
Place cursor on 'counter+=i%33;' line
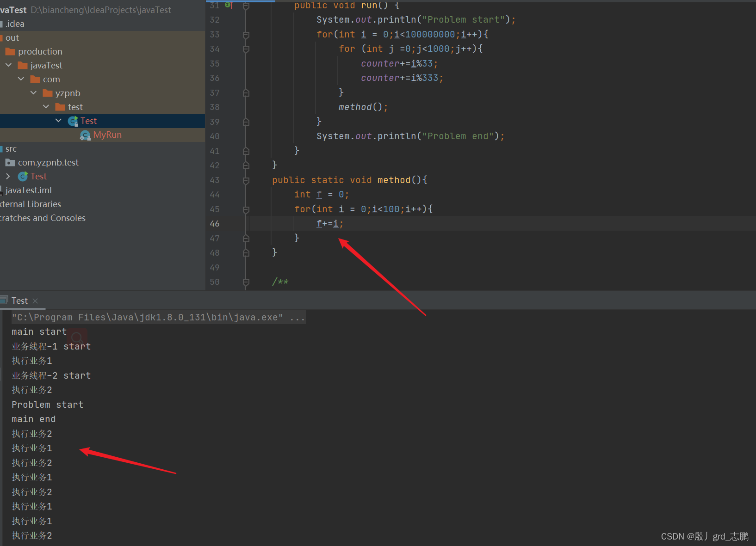coord(399,64)
